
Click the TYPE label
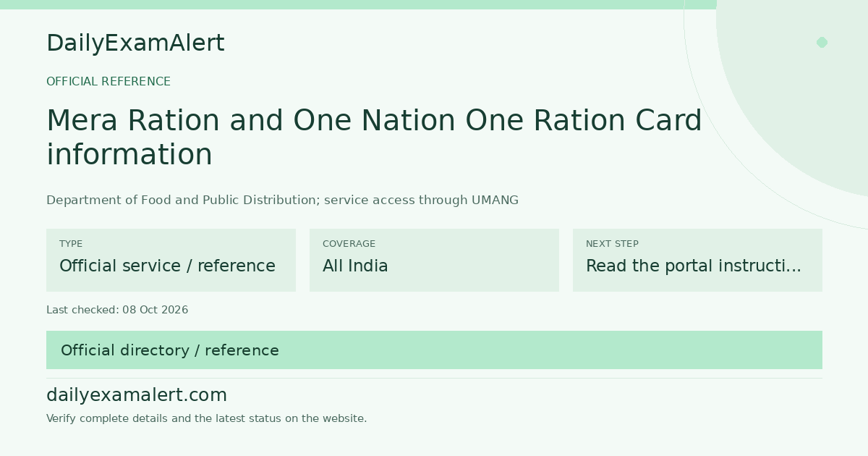coord(71,244)
